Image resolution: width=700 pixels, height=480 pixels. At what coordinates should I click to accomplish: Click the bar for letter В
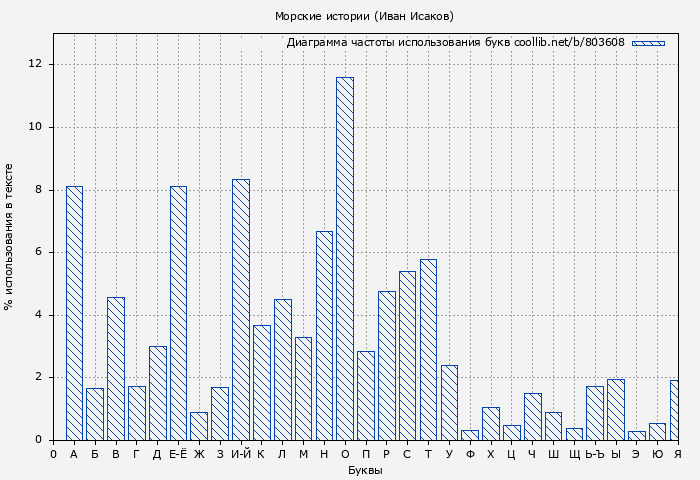pyautogui.click(x=116, y=368)
